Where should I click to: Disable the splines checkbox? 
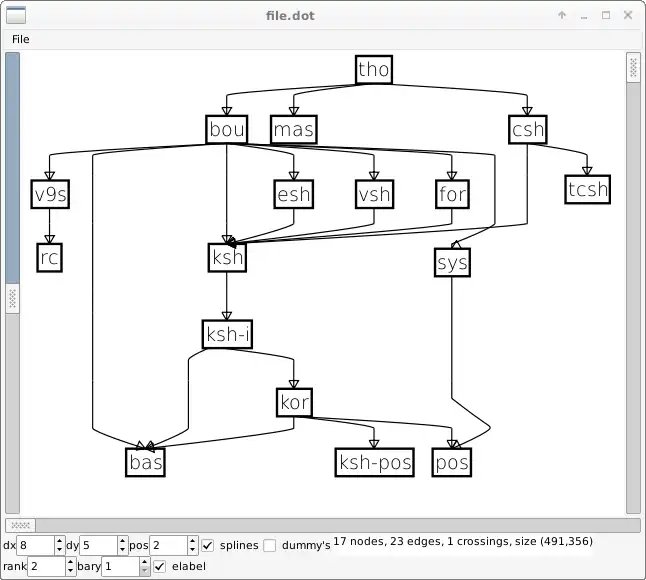pos(208,545)
